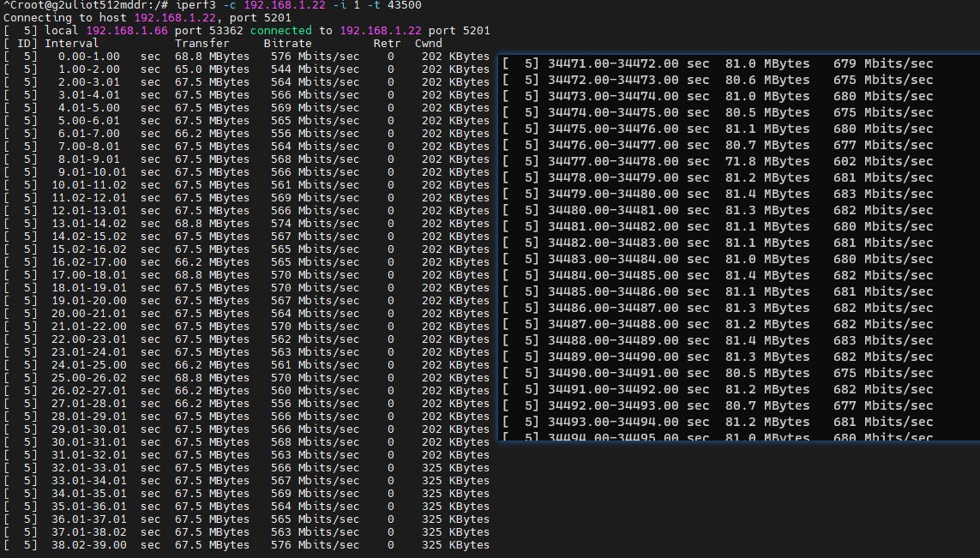Select the interval 32.01-33.01 entry
The width and height of the screenshot is (980, 558).
89,468
